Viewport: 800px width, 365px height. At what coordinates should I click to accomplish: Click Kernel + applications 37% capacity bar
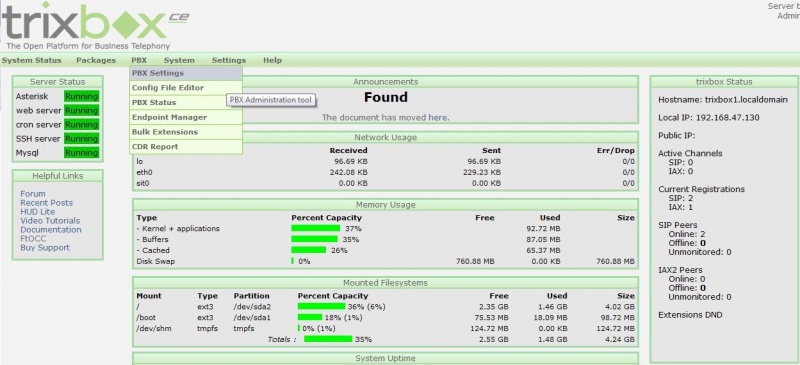point(315,228)
